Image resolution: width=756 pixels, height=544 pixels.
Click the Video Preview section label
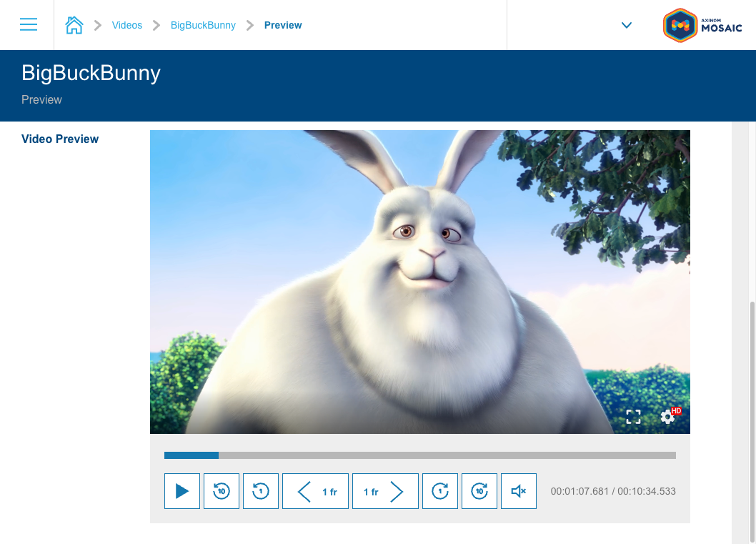60,139
